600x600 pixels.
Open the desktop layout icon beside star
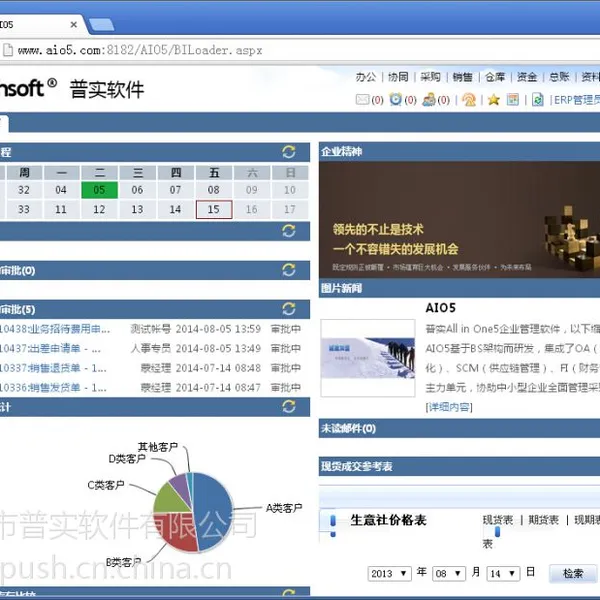click(x=513, y=100)
